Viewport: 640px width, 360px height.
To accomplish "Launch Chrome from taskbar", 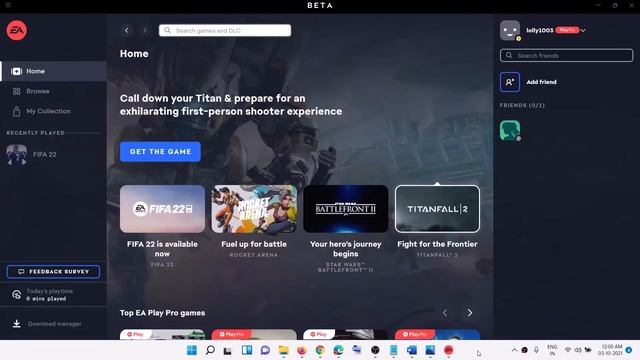I will [320, 350].
